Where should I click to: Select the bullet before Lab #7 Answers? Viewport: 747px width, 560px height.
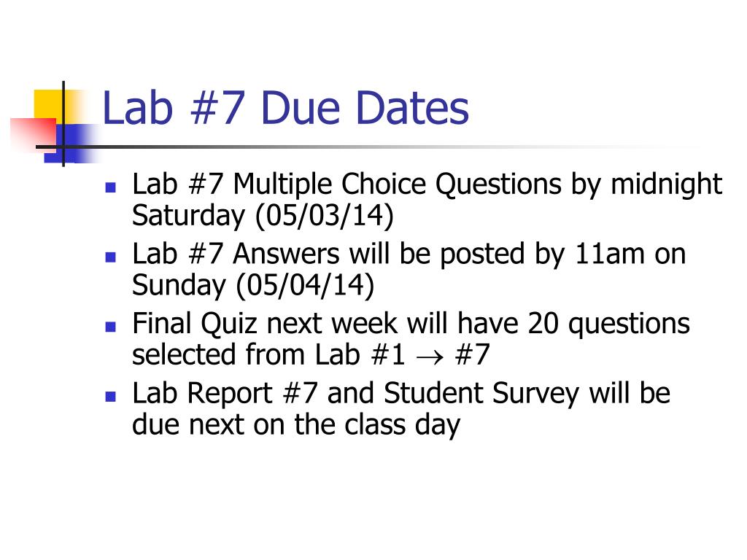click(x=111, y=257)
